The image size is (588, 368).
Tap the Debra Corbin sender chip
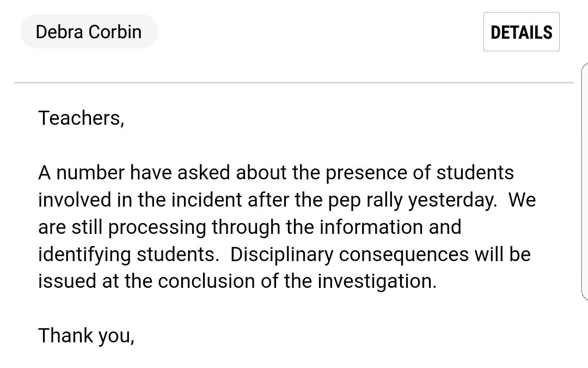pyautogui.click(x=89, y=32)
